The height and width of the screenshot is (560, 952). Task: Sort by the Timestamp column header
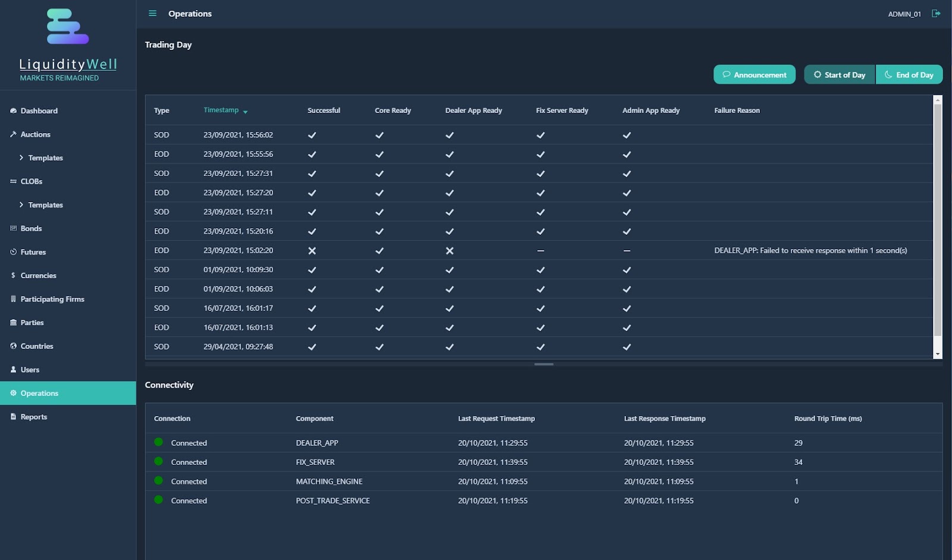click(221, 110)
